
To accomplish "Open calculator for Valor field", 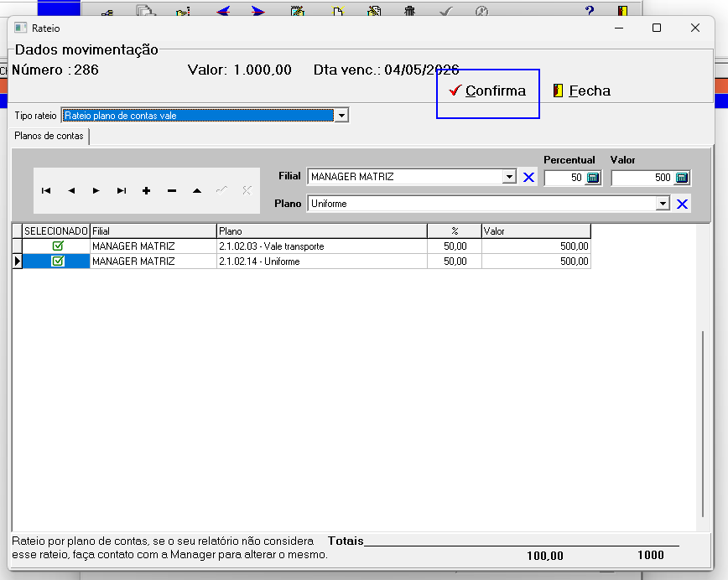I will click(x=682, y=178).
